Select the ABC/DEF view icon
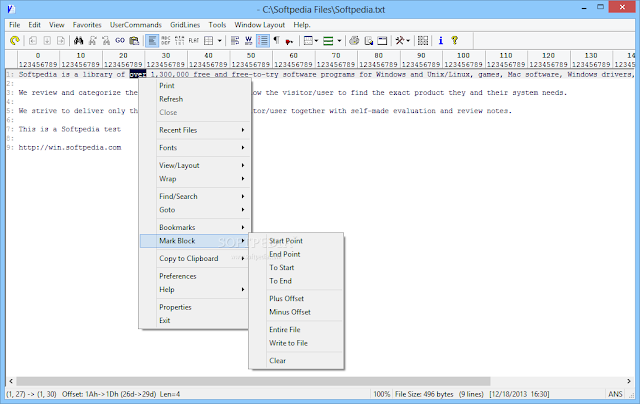Screen dimensions: 640x404 tap(166, 40)
